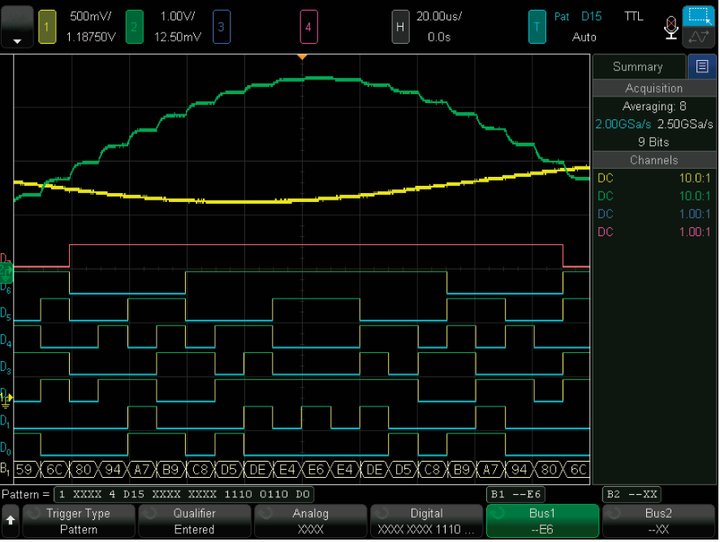
Task: Click the green channel 2 level marker
Action: [6, 272]
